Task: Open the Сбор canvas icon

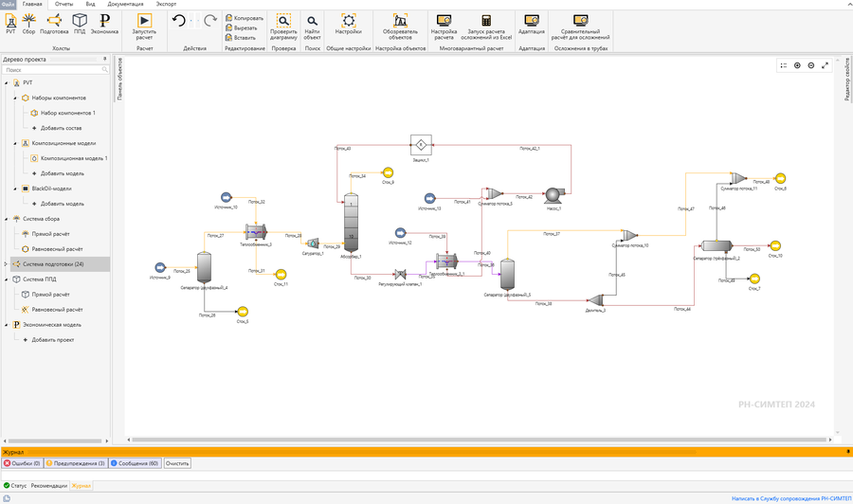Action: 28,24
